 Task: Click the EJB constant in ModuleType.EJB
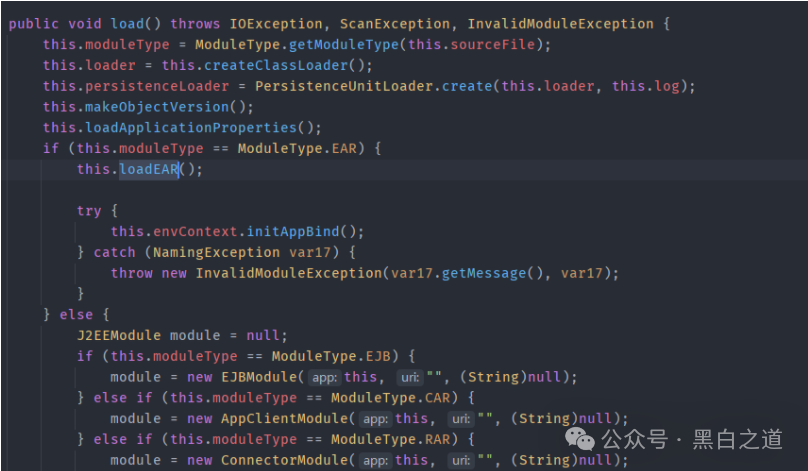378,356
